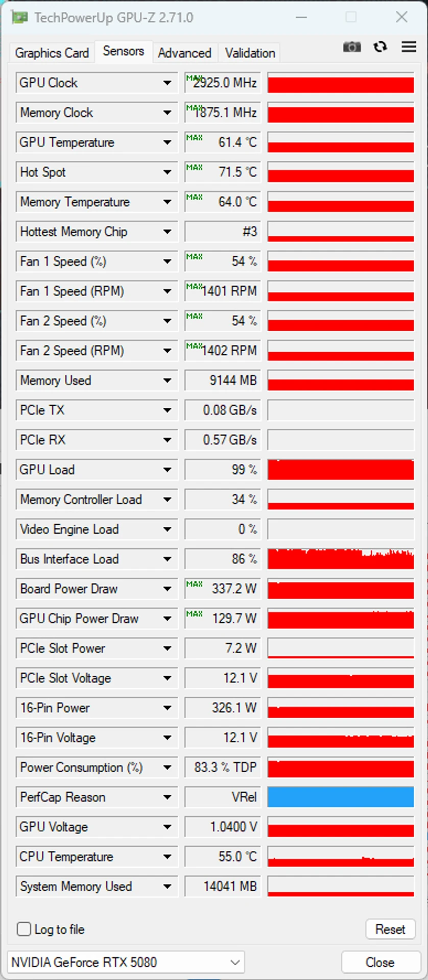The image size is (428, 980).
Task: Click the CPU Temperature history graph
Action: (341, 857)
